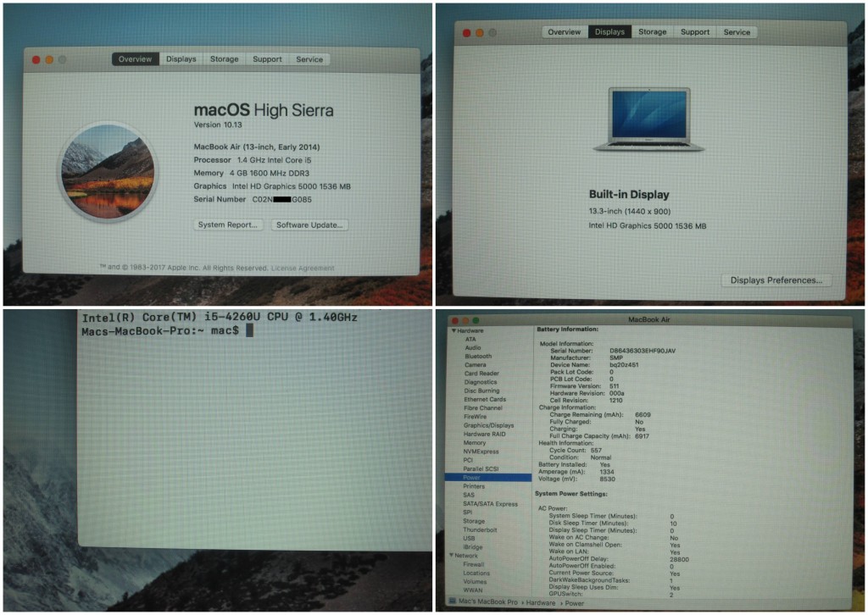The width and height of the screenshot is (868, 615).
Task: Select NVMExpress in the sidebar
Action: 481,452
